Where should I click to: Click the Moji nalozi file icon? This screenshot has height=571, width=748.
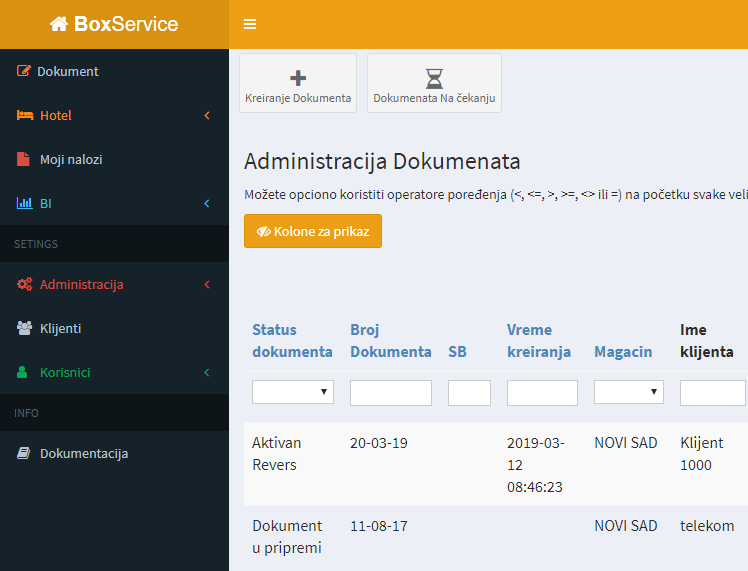point(23,159)
